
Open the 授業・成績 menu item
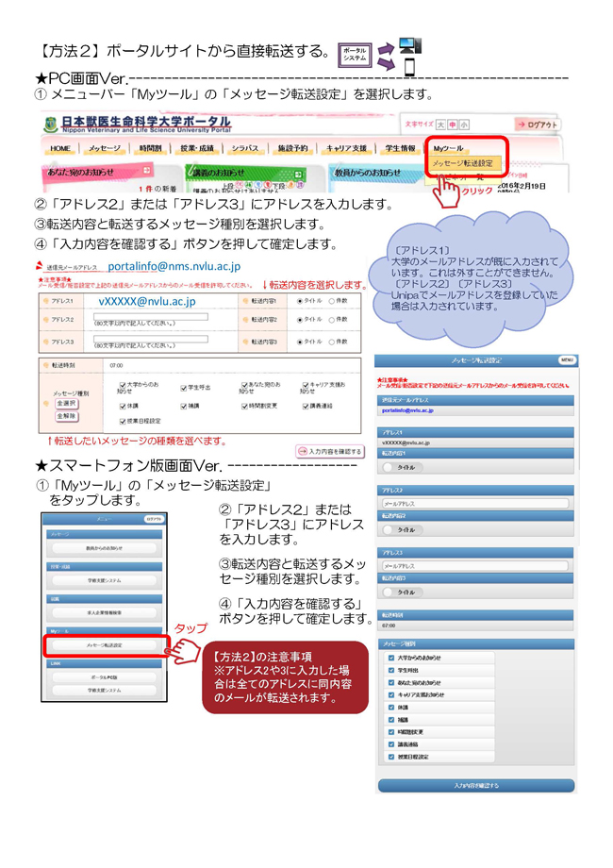(197, 148)
